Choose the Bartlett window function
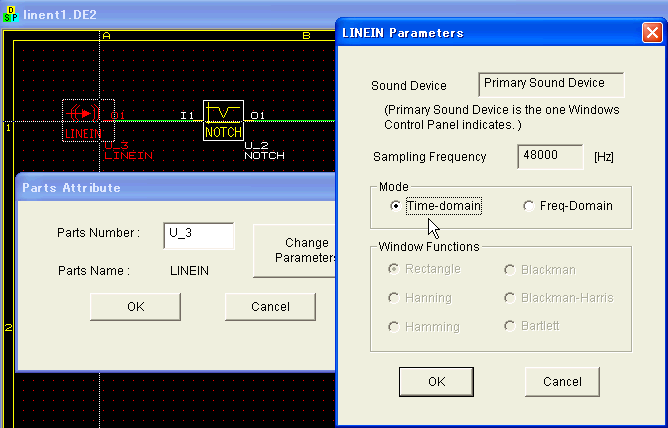Image resolution: width=668 pixels, height=428 pixels. click(x=532, y=326)
